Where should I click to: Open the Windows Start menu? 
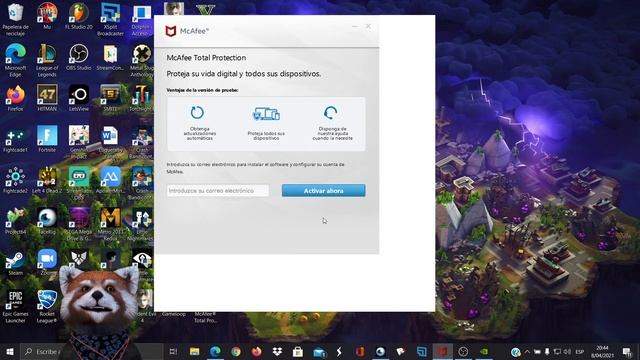point(10,351)
